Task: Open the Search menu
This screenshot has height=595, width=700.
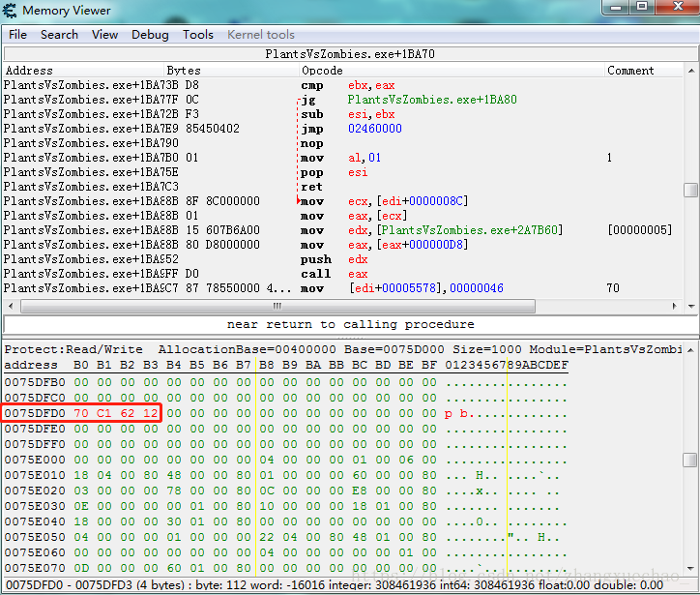Action: (59, 35)
